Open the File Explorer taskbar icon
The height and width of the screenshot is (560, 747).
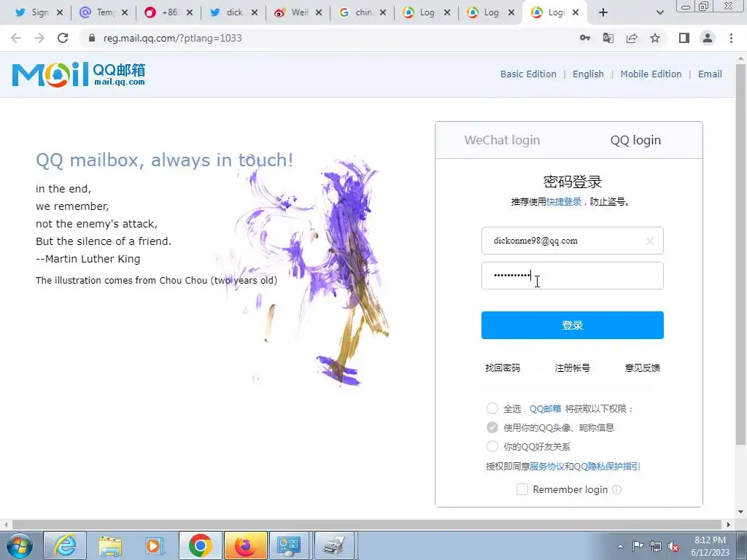click(110, 545)
